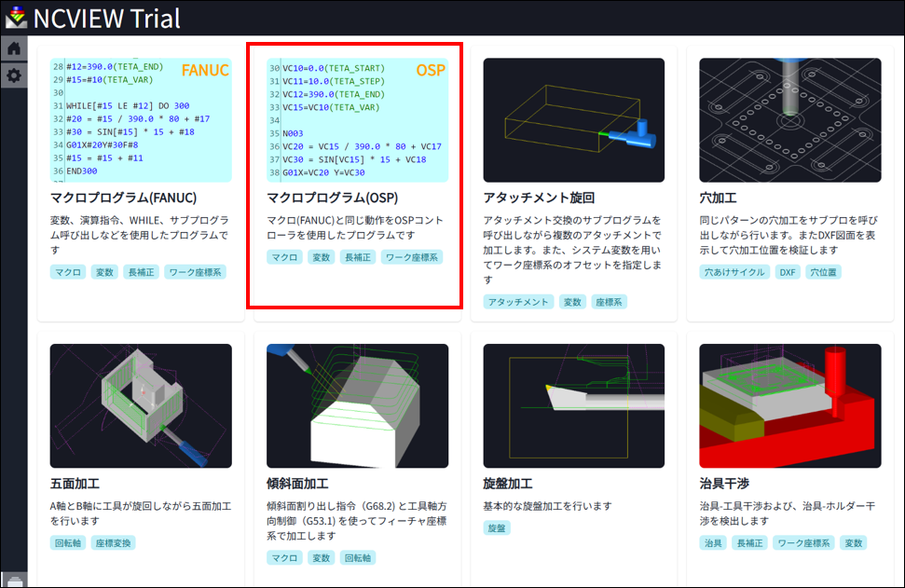This screenshot has width=905, height=588.
Task: Click the 穴加工 card title
Action: (x=718, y=198)
